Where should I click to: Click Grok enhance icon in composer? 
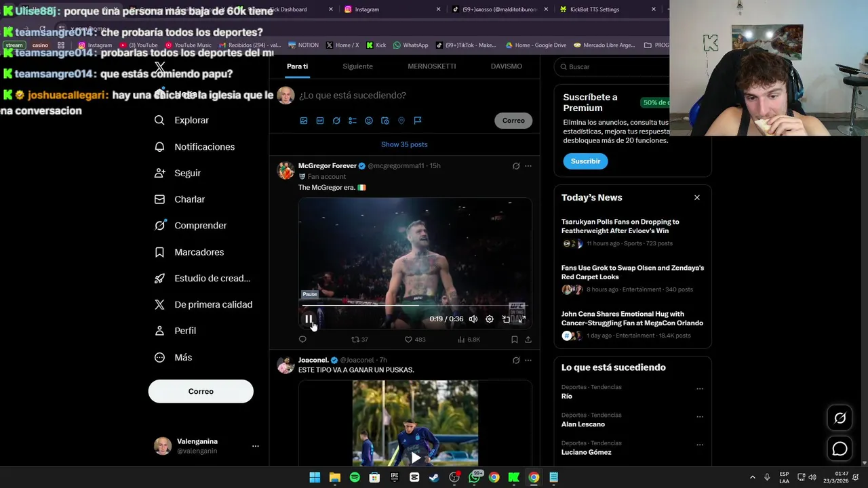[336, 121]
